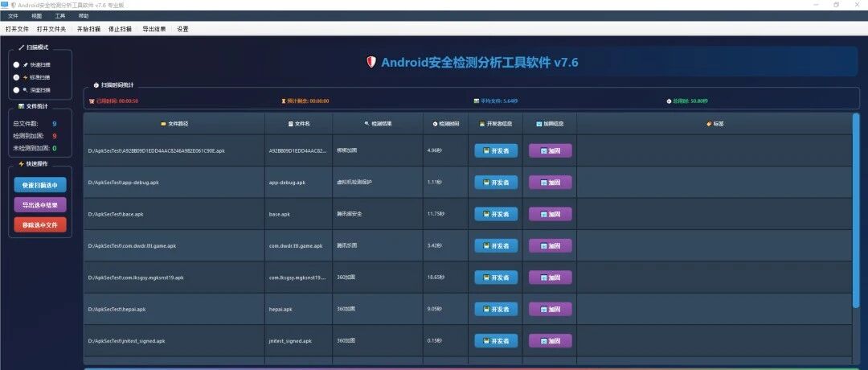868x370 pixels.
Task: Click 打开文件 in the toolbar
Action: pyautogui.click(x=17, y=29)
